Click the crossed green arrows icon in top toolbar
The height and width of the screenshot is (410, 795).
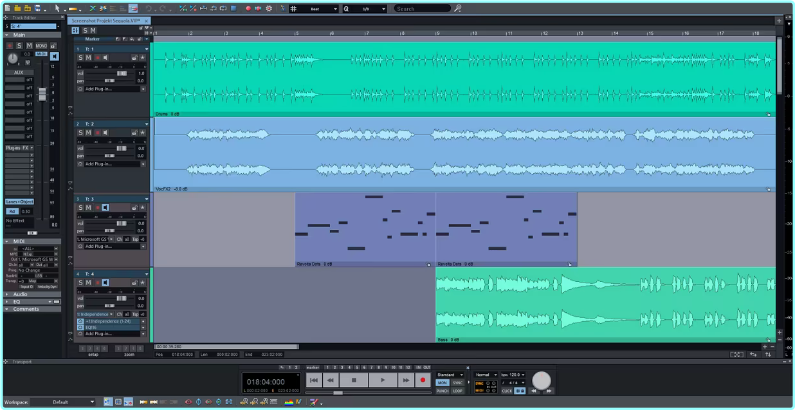pyautogui.click(x=92, y=9)
